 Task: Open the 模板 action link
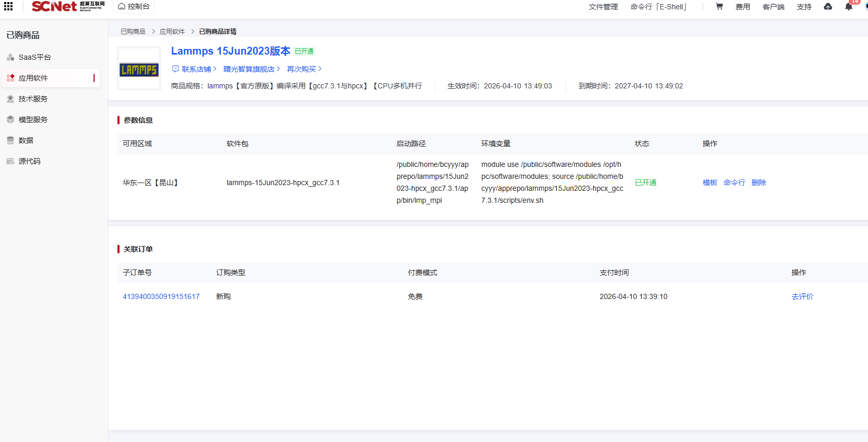pos(710,183)
